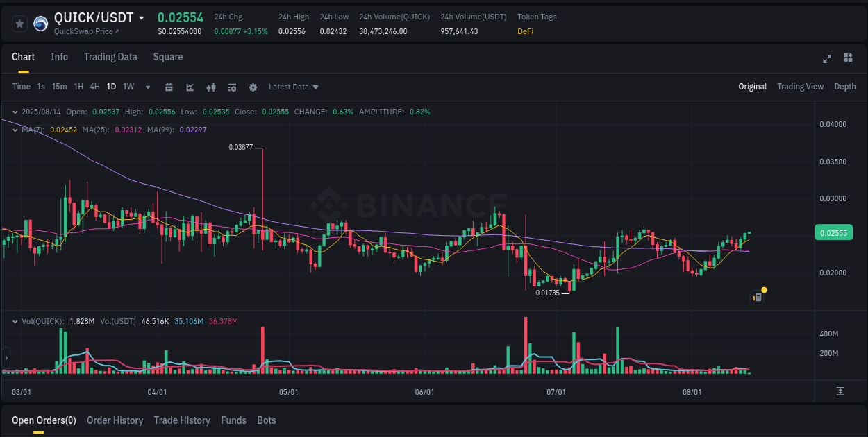868x437 pixels.
Task: Toggle favorite star for QUICK/USDT
Action: (19, 23)
